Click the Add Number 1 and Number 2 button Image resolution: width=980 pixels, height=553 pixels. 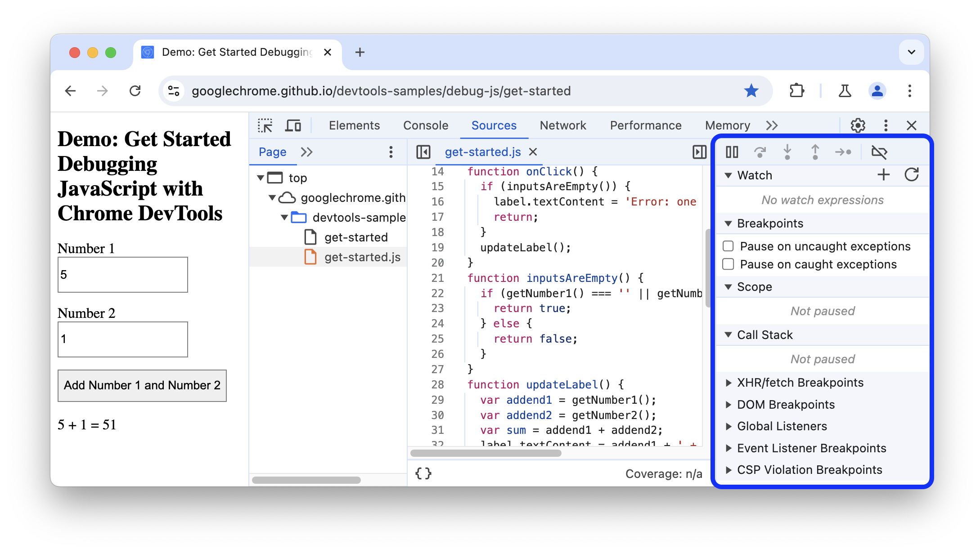click(x=142, y=385)
